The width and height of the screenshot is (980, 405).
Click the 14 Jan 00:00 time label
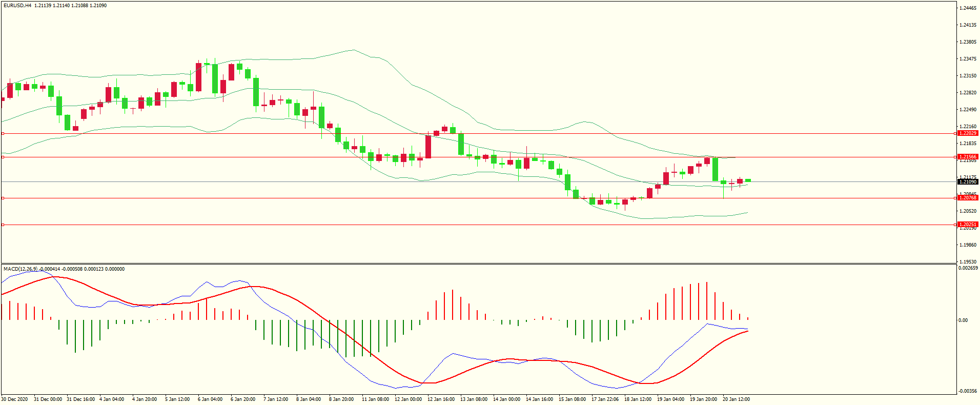(507, 399)
